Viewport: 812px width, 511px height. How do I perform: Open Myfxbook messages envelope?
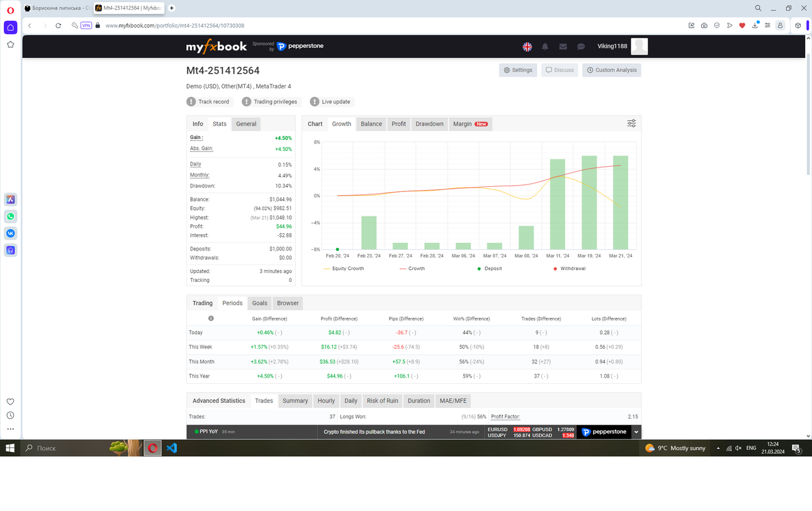(563, 47)
